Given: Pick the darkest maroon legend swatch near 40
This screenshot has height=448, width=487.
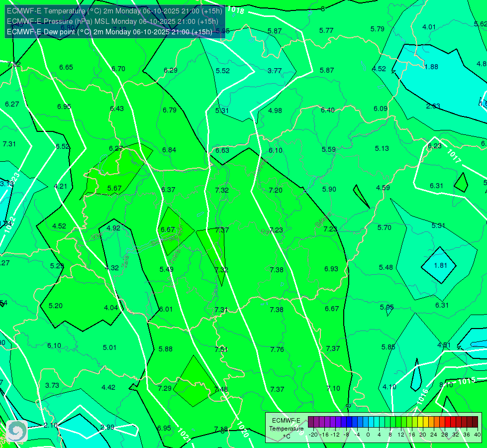Looking at the screenshot, I should [475, 422].
